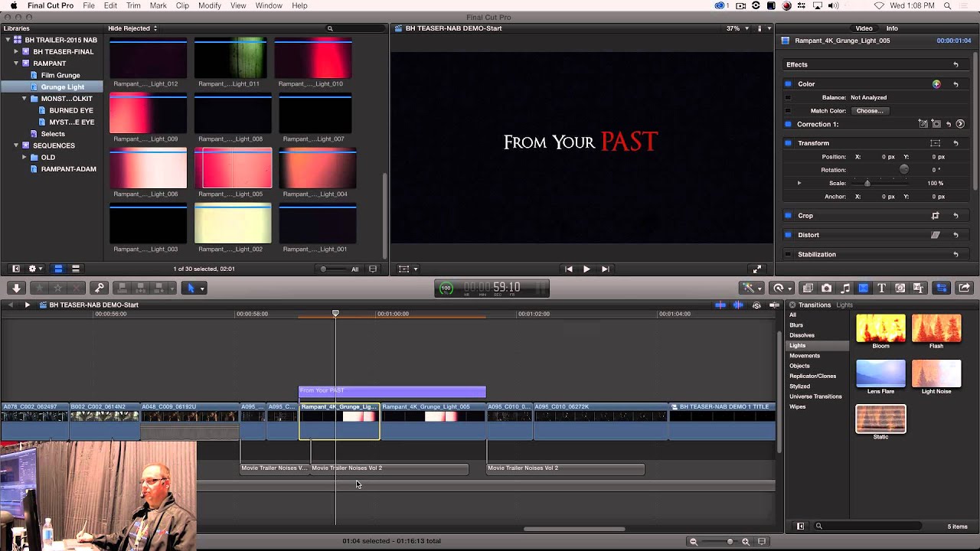Adjust the clip height browser slider
The image size is (980, 551).
click(x=324, y=269)
